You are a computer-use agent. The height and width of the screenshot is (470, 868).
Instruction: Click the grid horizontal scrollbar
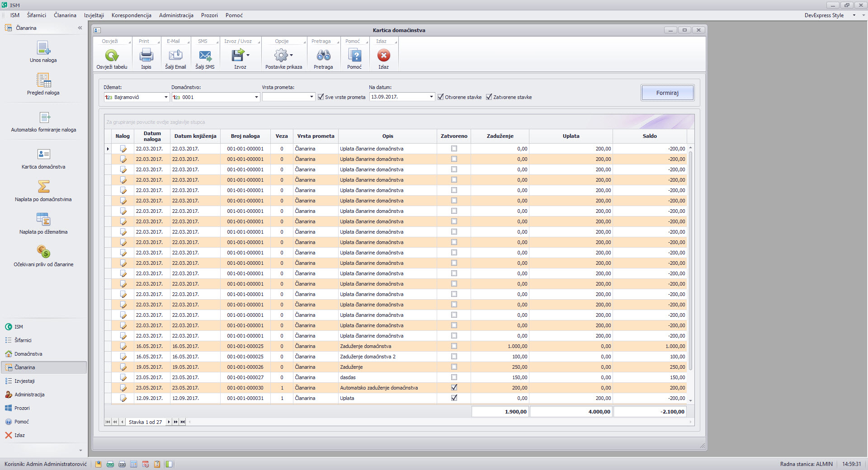tap(440, 422)
